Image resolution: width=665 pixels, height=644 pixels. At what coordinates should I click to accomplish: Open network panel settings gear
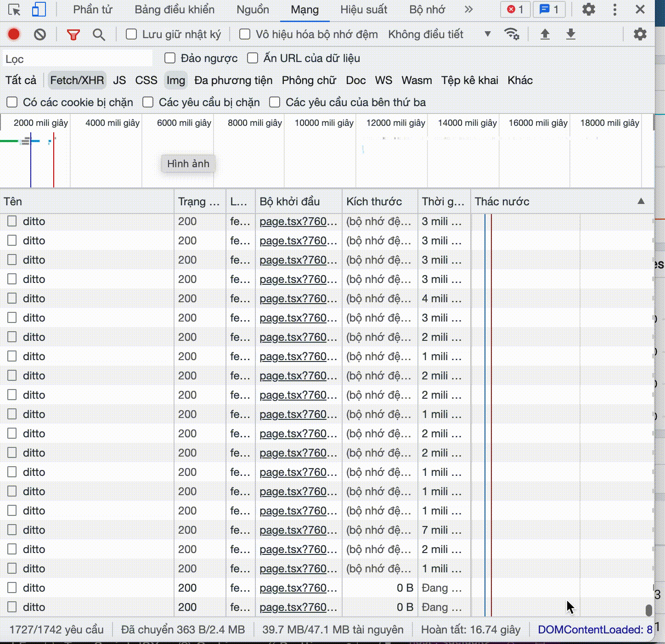640,34
